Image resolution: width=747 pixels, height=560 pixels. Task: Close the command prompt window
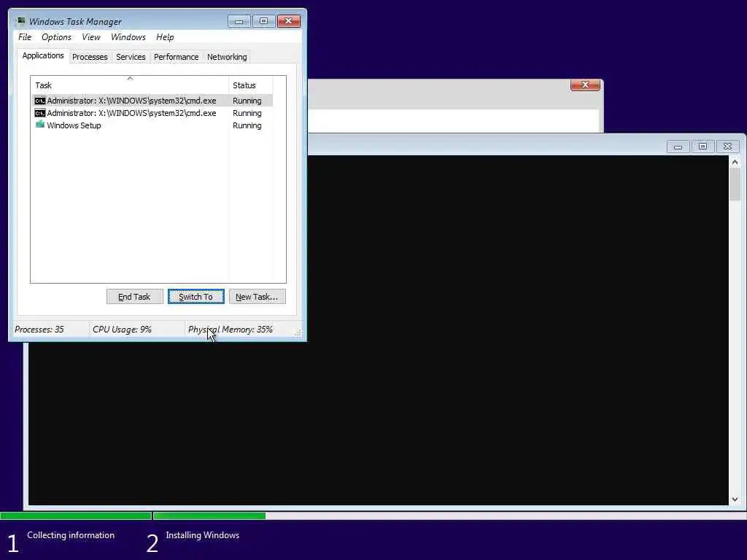click(x=727, y=147)
